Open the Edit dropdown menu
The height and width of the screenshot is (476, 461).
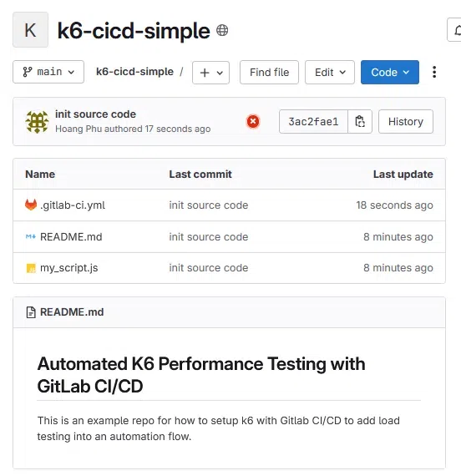pyautogui.click(x=330, y=73)
